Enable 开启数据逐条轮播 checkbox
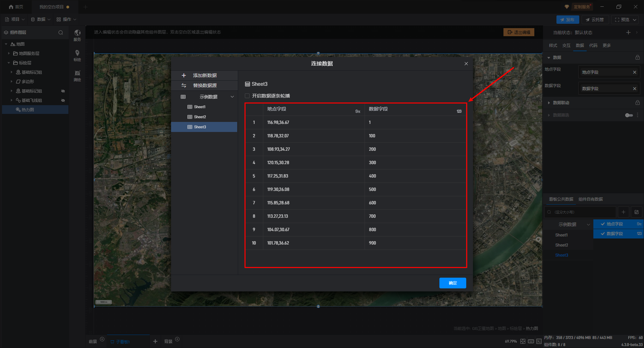The height and width of the screenshot is (348, 644). click(x=247, y=96)
